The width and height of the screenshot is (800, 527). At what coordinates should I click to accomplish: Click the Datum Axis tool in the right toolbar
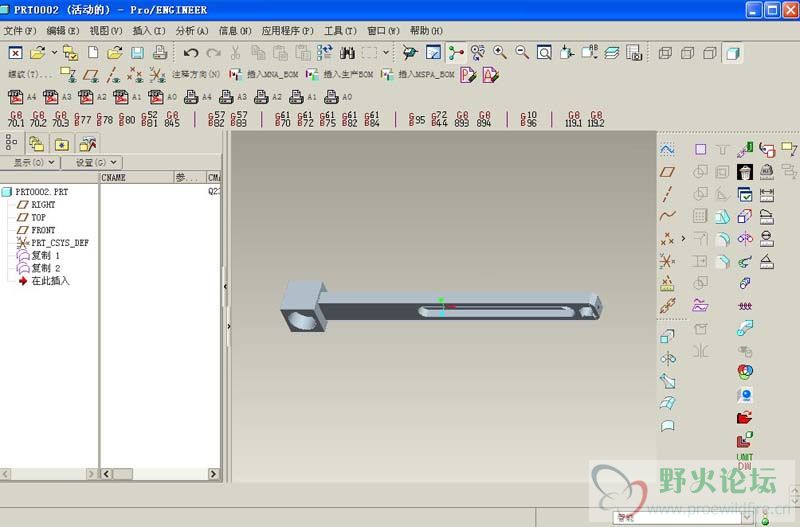coord(667,194)
